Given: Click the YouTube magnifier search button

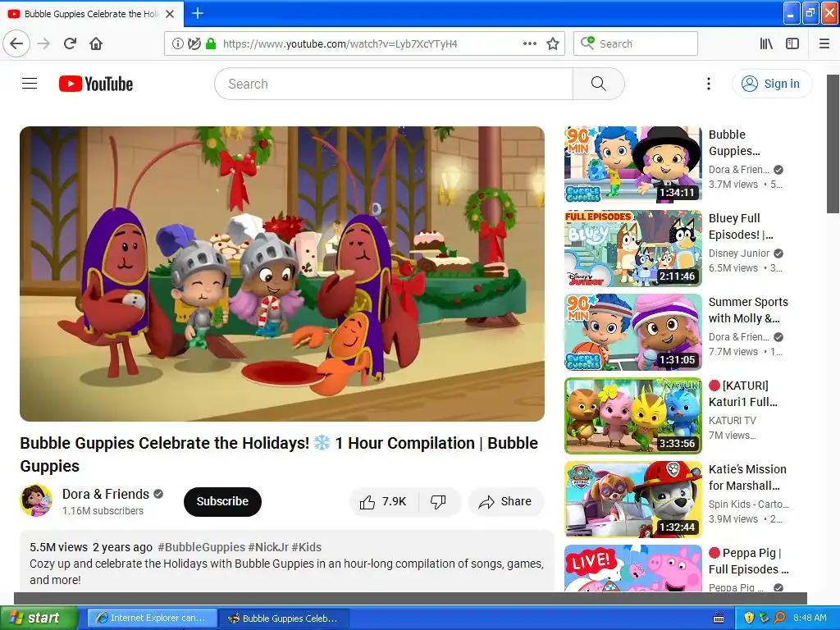Looking at the screenshot, I should click(598, 84).
